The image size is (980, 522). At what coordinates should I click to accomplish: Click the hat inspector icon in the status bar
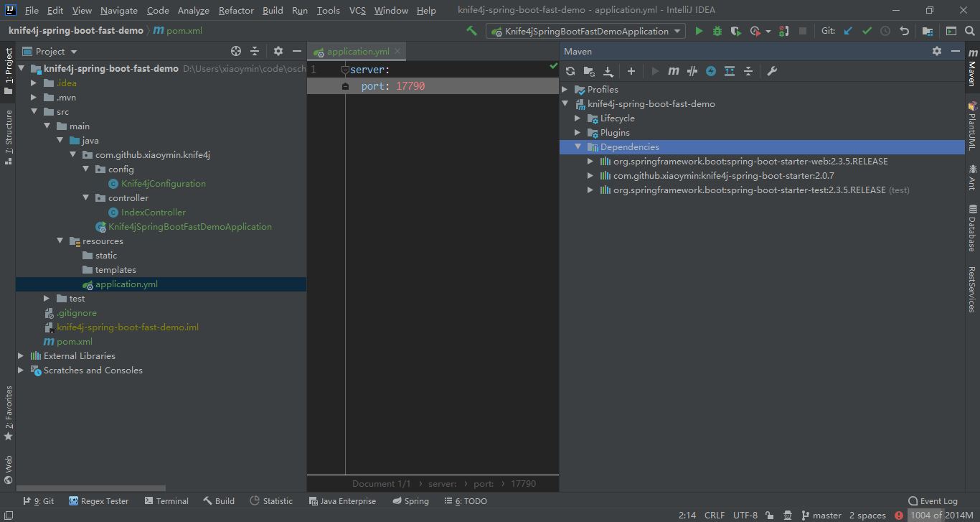[788, 516]
